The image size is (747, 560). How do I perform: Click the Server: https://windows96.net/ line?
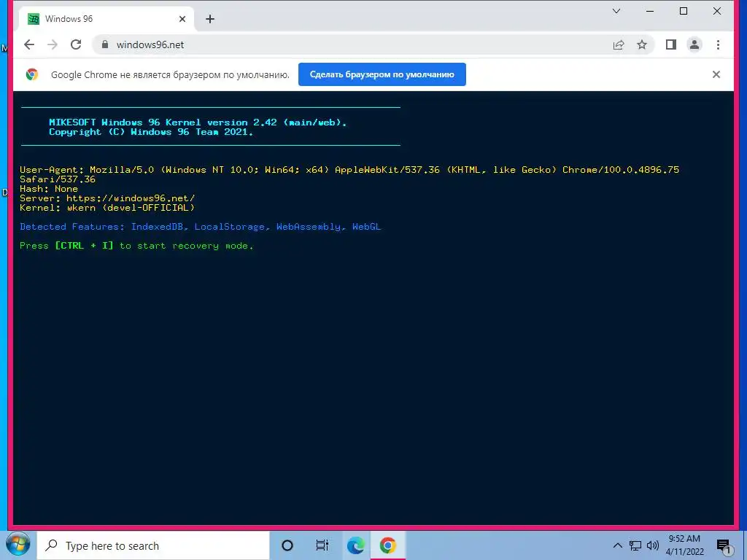click(107, 198)
